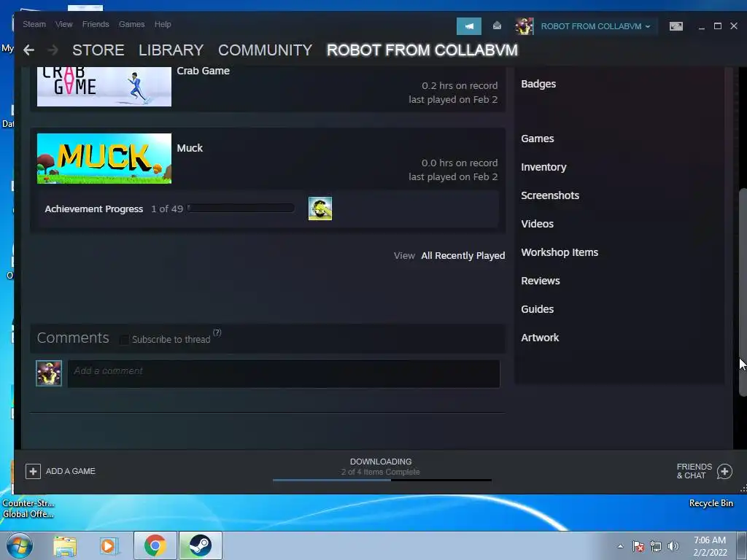Go to the LIBRARY tab
747x560 pixels.
pyautogui.click(x=171, y=50)
